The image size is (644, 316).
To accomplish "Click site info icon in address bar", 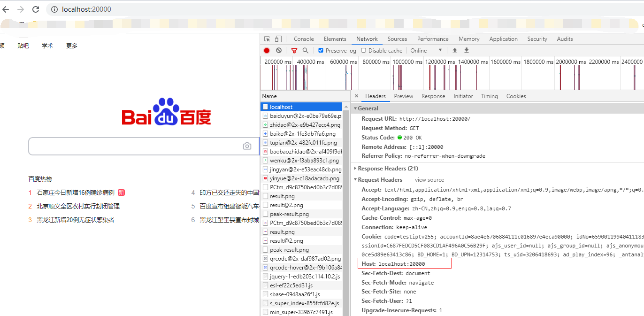I will click(54, 9).
